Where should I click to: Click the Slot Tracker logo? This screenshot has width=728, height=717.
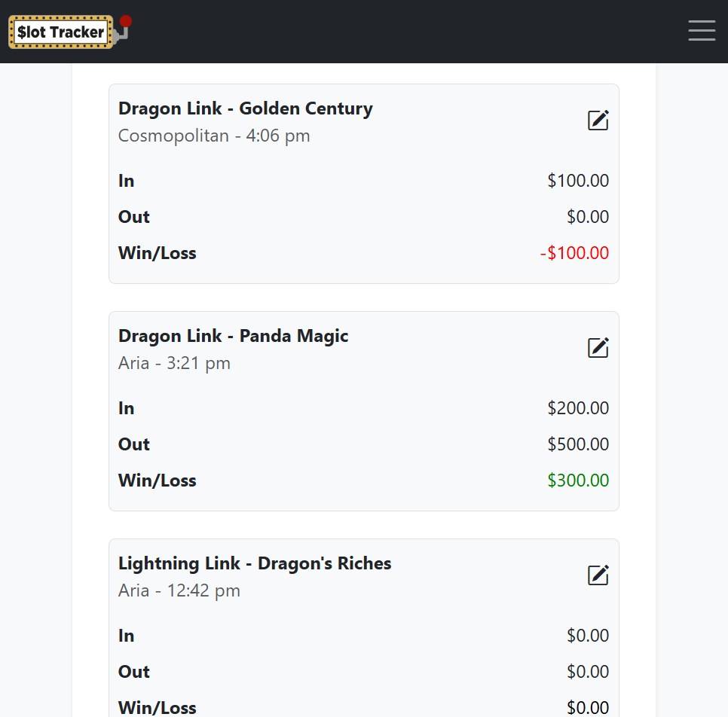(x=70, y=32)
